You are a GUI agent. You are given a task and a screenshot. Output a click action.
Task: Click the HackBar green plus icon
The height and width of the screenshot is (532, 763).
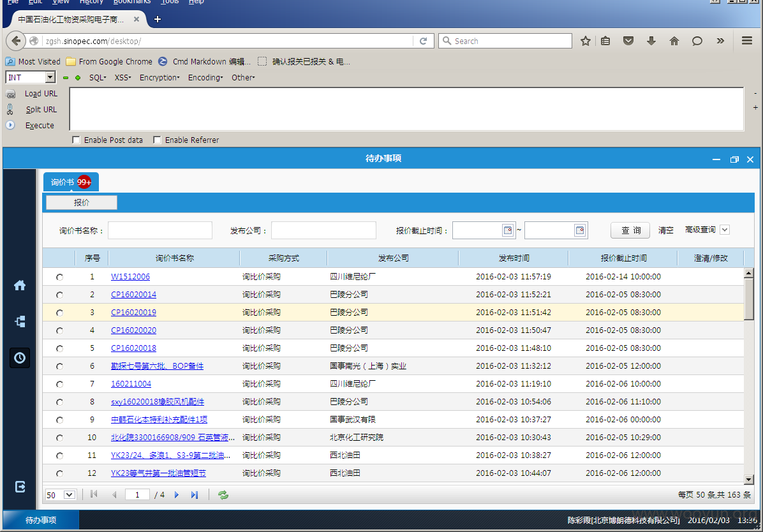point(77,78)
